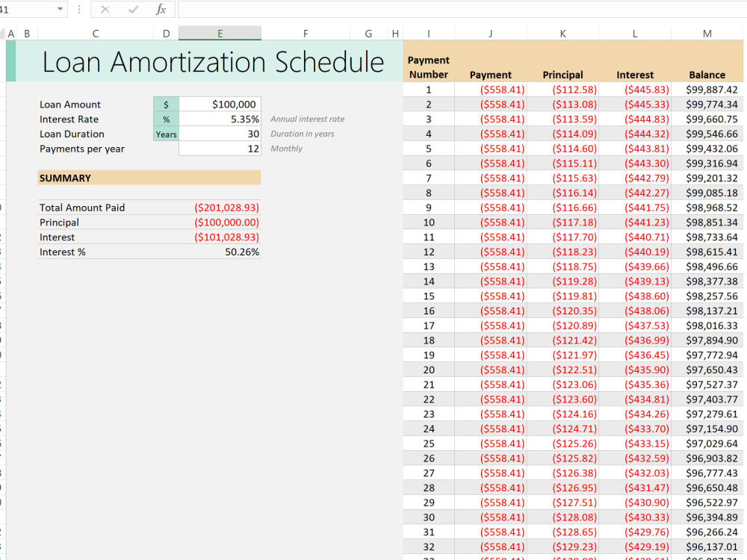The height and width of the screenshot is (560, 747).
Task: Select Total Amount Paid value ($201,028.93)
Action: 226,208
